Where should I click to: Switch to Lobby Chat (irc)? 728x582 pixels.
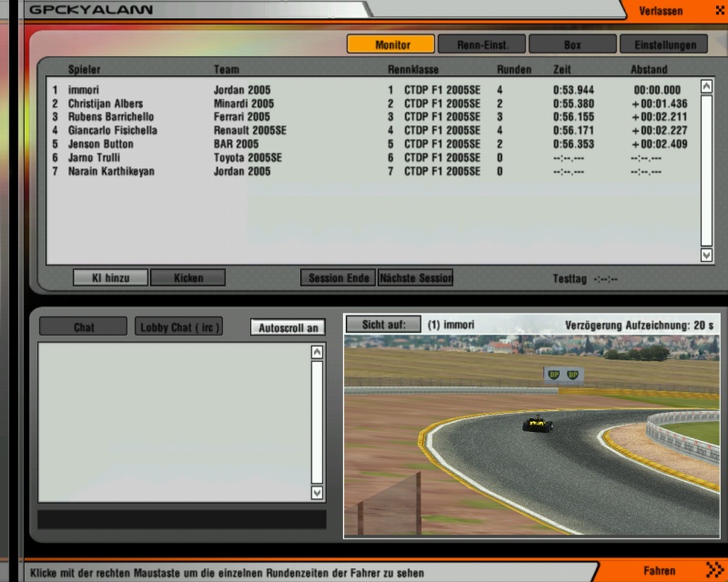tap(178, 327)
